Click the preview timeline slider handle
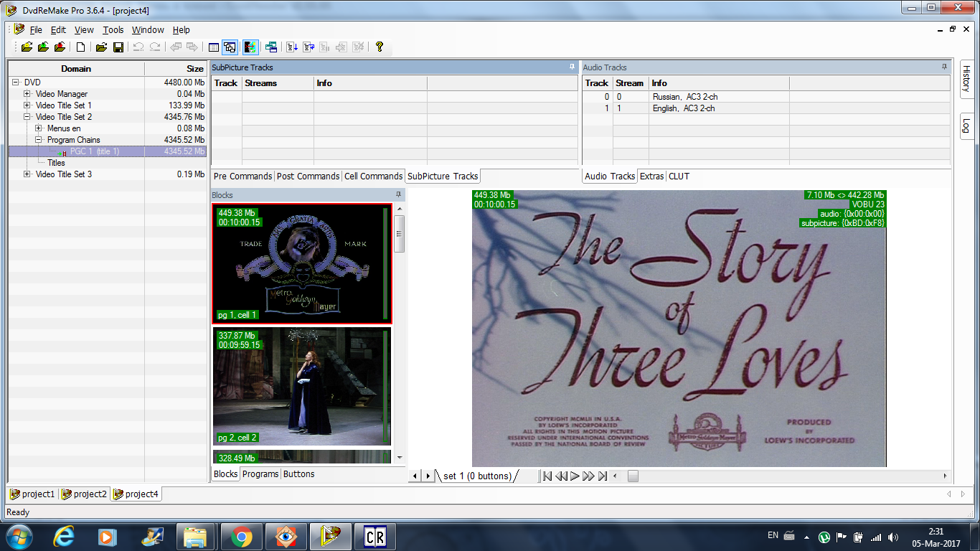980x551 pixels. (x=632, y=476)
